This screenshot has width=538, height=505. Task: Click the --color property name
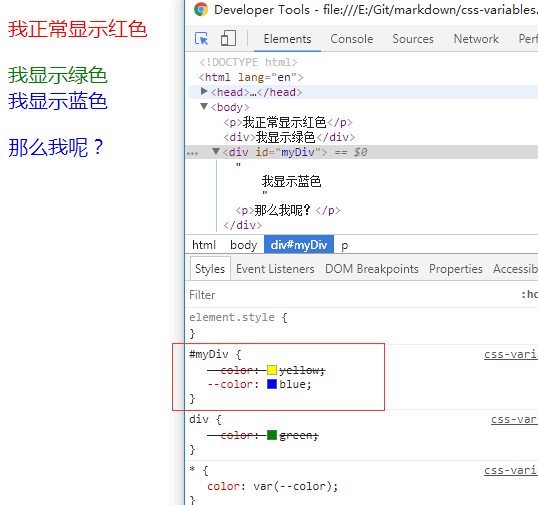point(231,384)
